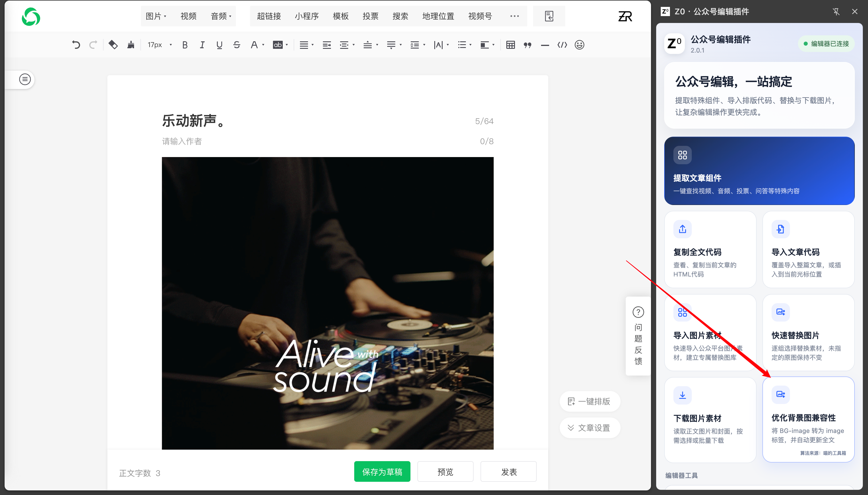Toggle bold formatting
The image size is (868, 495).
click(x=185, y=45)
